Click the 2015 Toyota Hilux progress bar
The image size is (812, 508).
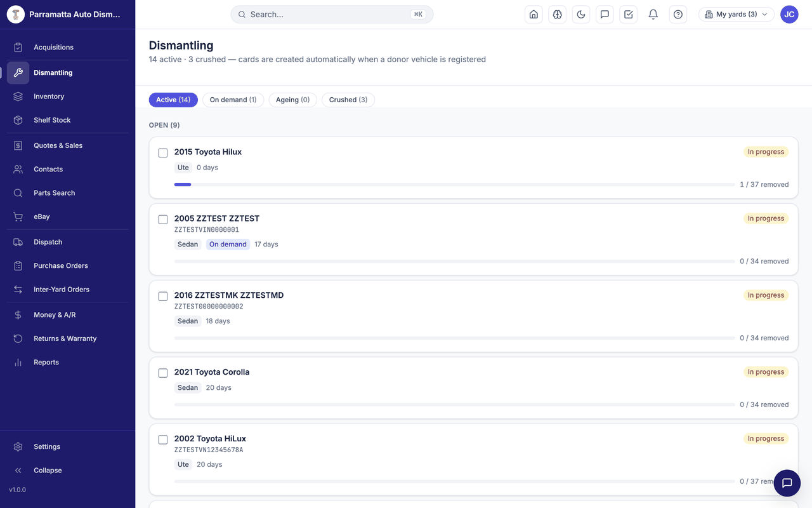click(455, 184)
